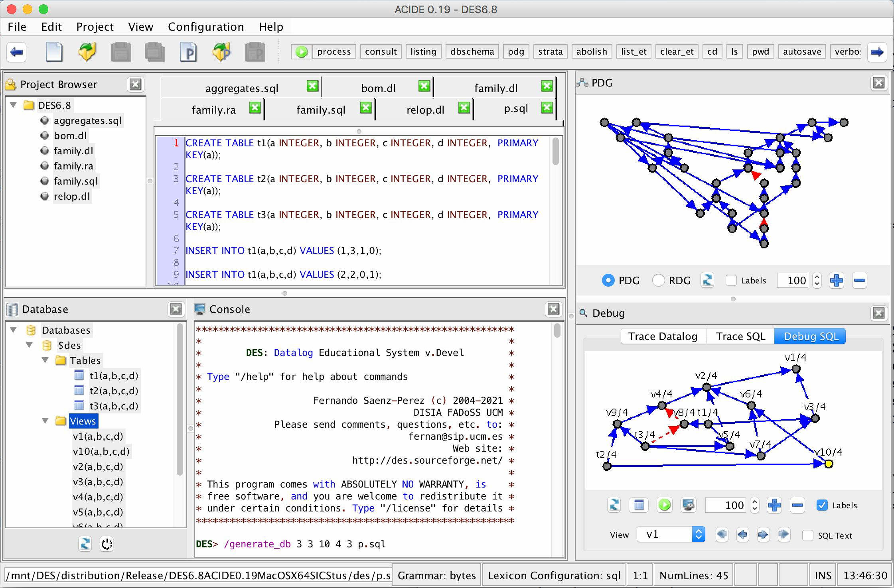Click the strata toolbar button
Image resolution: width=894 pixels, height=588 pixels.
(x=550, y=51)
